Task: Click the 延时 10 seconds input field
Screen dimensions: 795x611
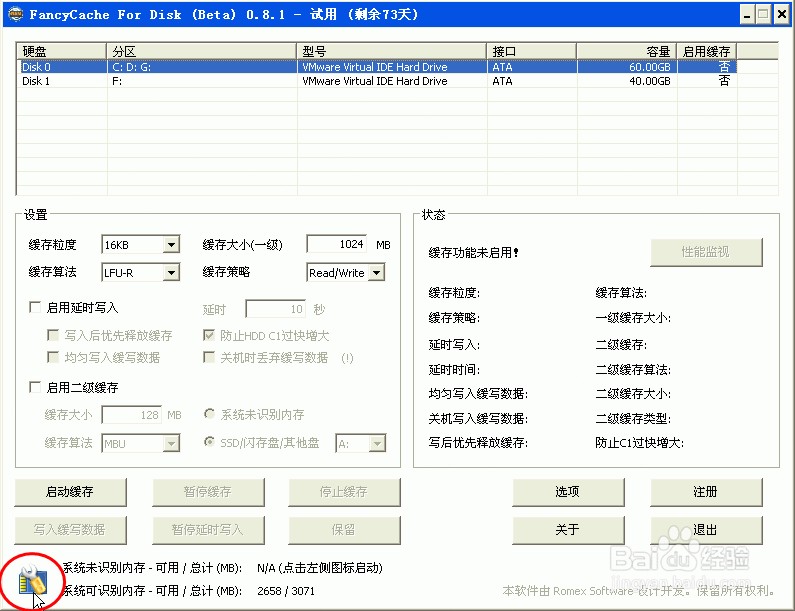Action: pyautogui.click(x=275, y=309)
